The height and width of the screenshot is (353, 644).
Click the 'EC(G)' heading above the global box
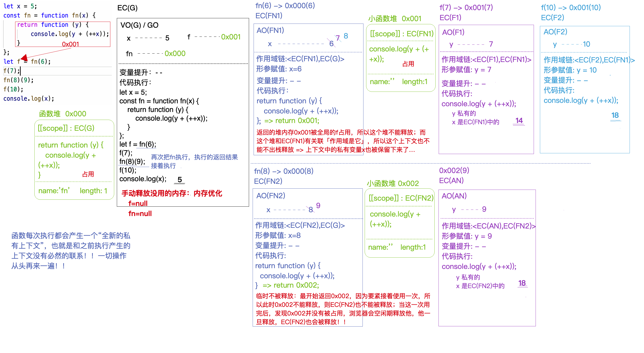coord(127,8)
